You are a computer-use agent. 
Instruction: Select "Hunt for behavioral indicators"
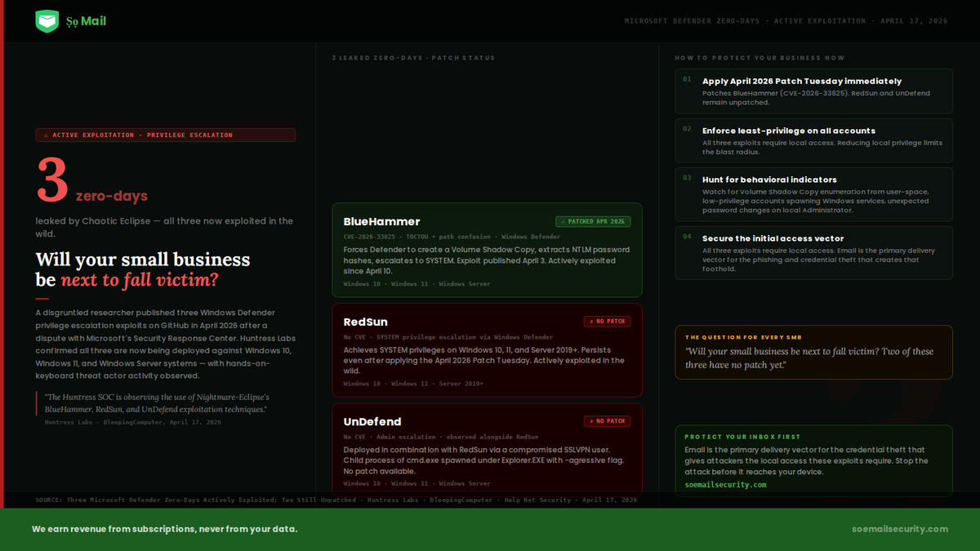pos(769,180)
